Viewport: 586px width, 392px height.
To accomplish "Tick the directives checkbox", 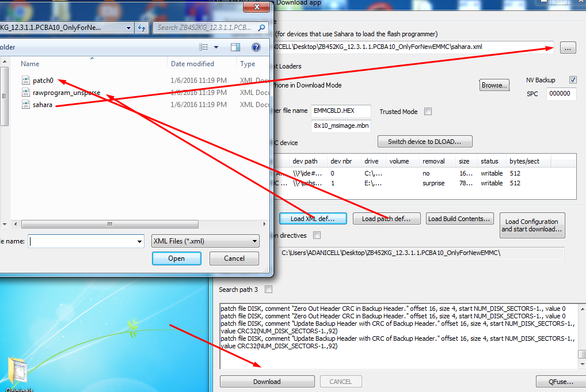I will (x=317, y=235).
